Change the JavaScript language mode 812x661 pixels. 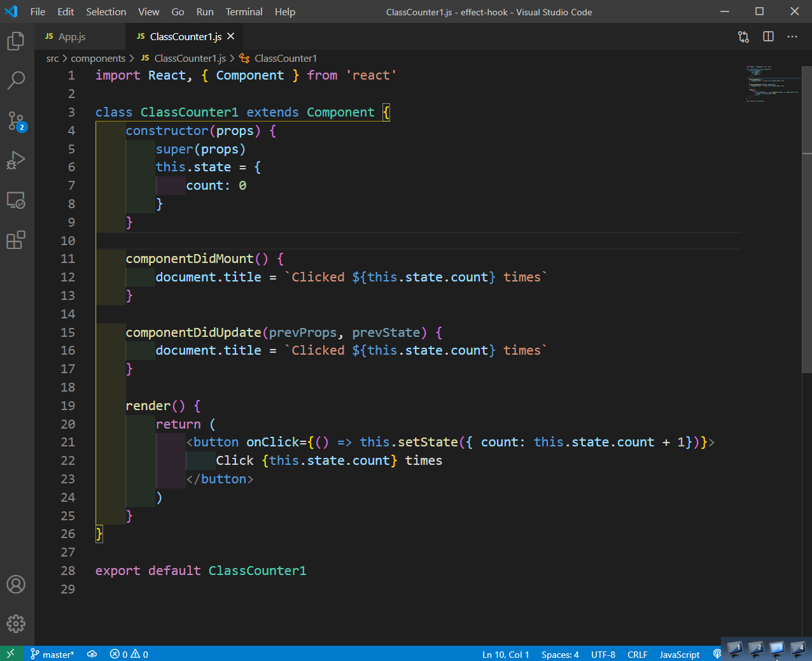point(679,654)
